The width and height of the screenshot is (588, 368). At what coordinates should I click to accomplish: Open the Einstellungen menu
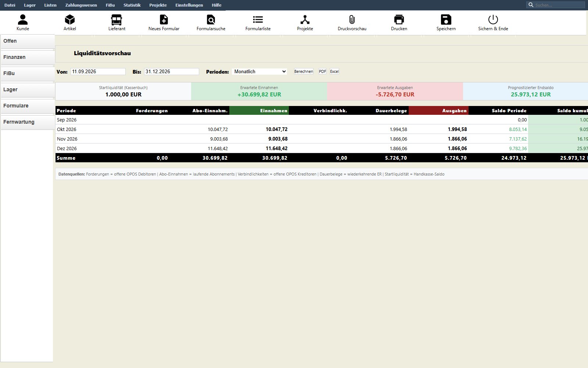pos(189,5)
